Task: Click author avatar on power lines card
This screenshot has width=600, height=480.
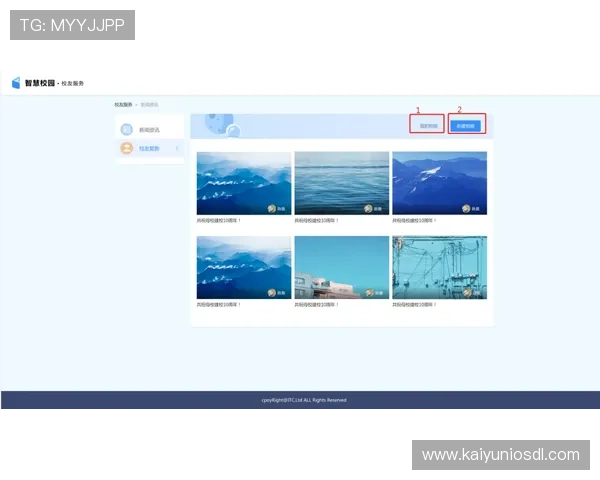Action: click(x=466, y=293)
